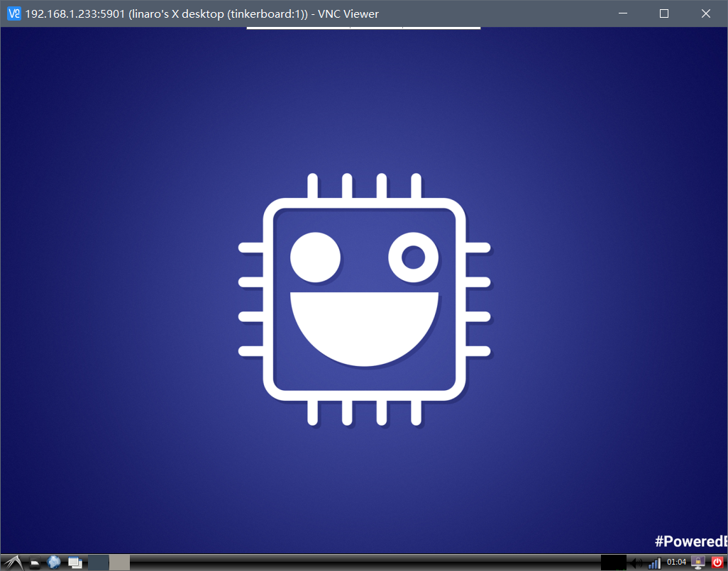728x571 pixels.
Task: Open the CPU usage monitor graph
Action: [x=614, y=562]
